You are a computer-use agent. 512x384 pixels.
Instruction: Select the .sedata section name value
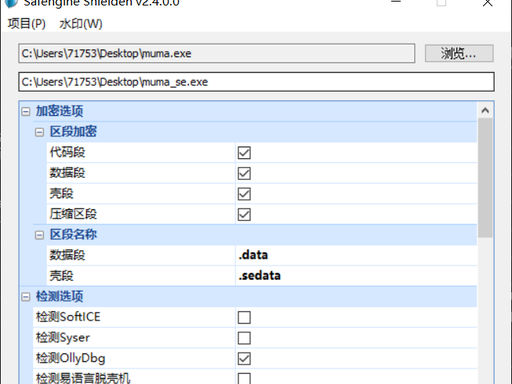[x=259, y=276]
